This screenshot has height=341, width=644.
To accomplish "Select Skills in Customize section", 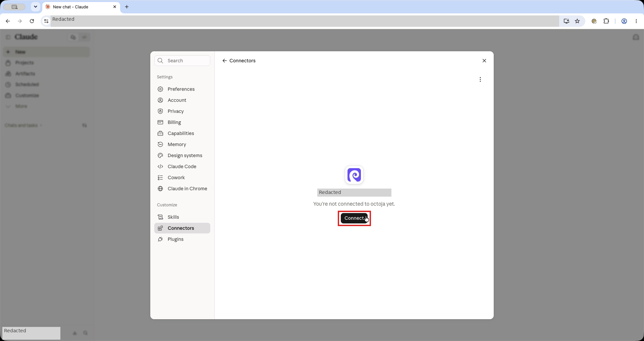I will coord(182,217).
